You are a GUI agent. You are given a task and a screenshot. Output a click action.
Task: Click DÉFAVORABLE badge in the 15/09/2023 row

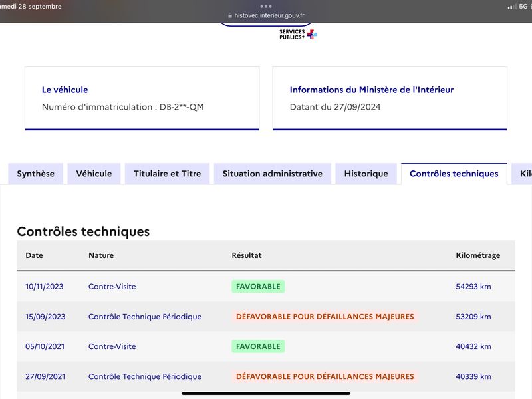325,317
